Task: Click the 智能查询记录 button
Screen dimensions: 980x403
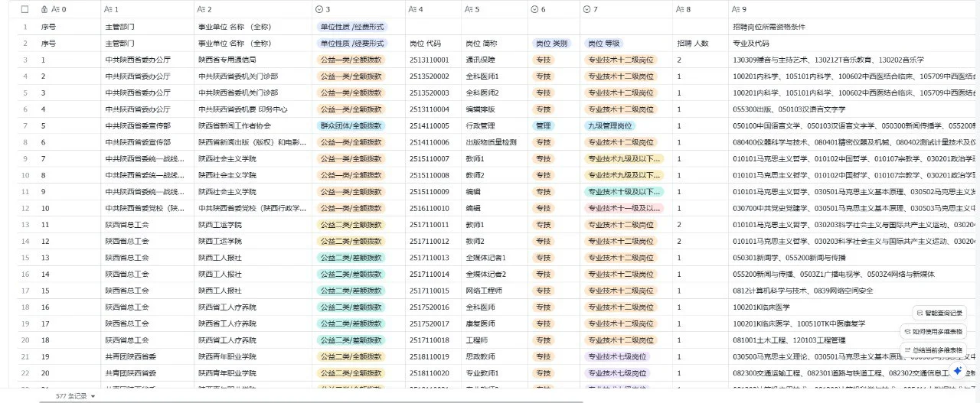Action: coord(940,313)
